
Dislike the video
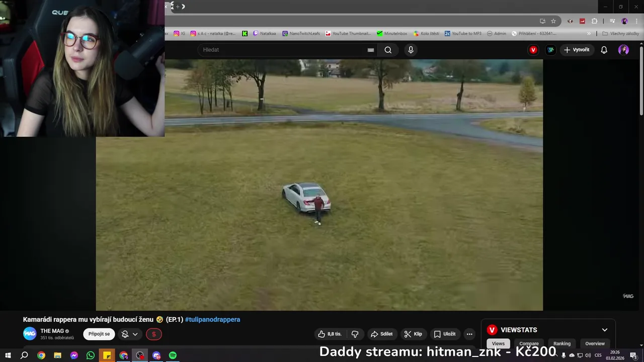(x=355, y=334)
